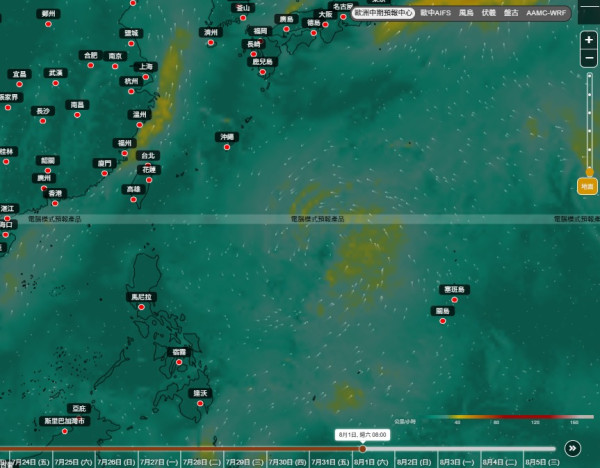
Task: Click the timeline's current time handle
Action: pyautogui.click(x=362, y=448)
